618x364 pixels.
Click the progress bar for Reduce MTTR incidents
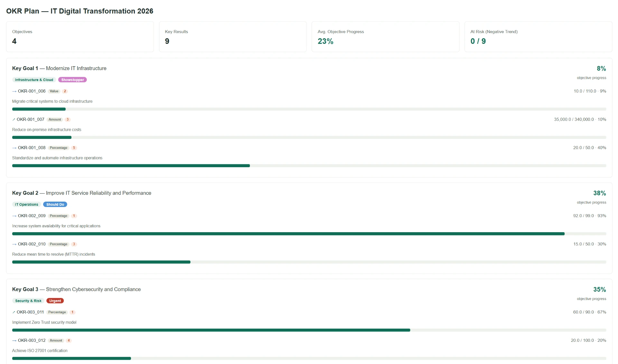point(309,262)
